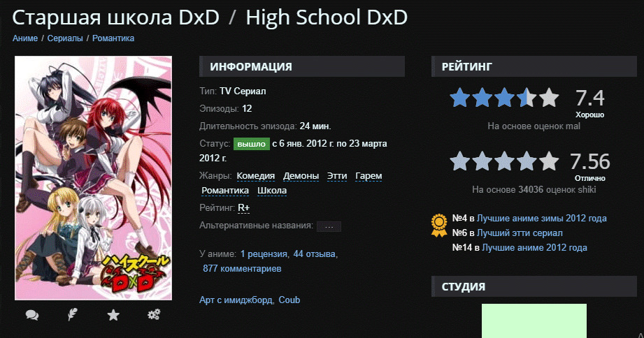Click the High School DxD poster image
Screen dimensions: 644x338
93,178
